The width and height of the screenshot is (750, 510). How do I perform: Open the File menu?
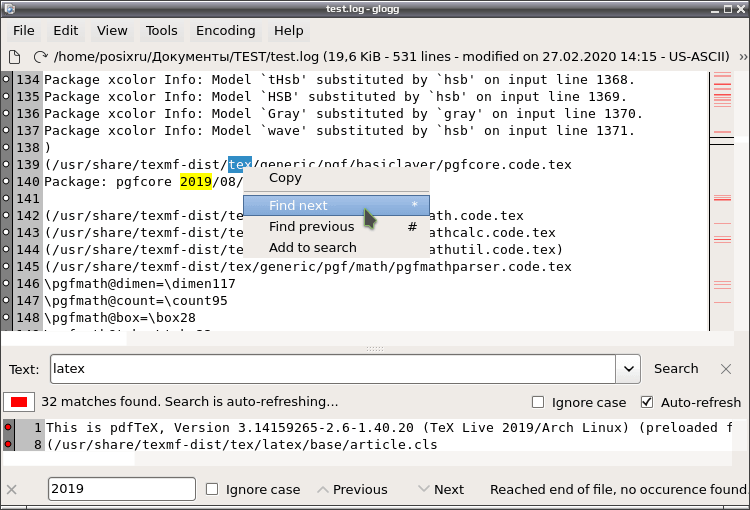pos(23,31)
